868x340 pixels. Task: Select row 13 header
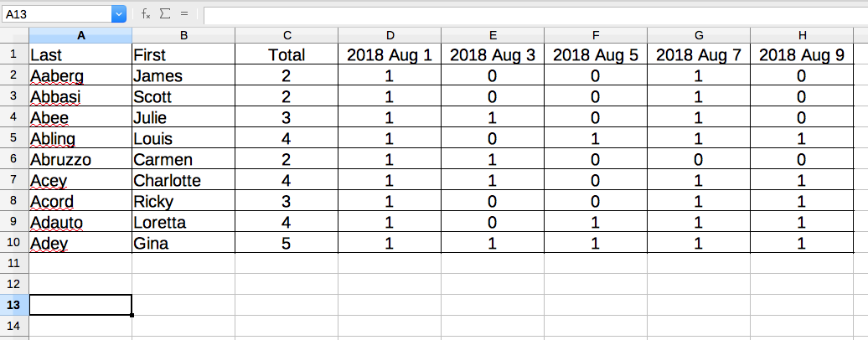point(14,305)
